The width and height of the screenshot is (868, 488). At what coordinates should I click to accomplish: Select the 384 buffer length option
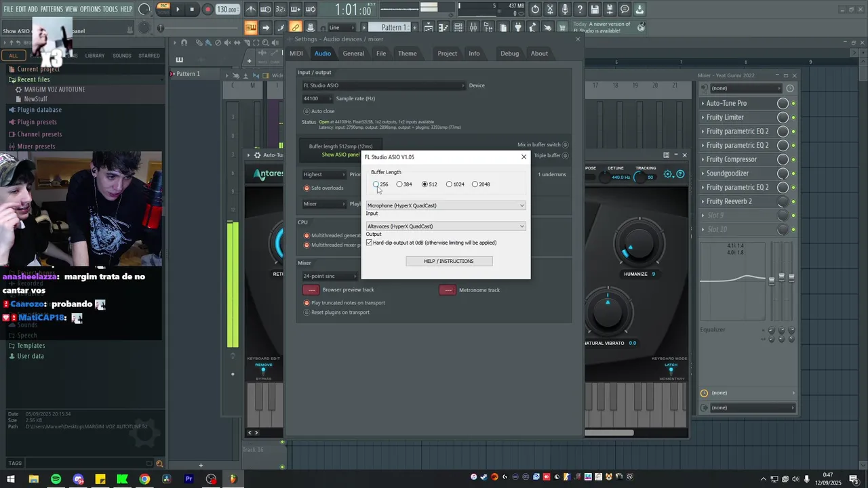click(x=404, y=184)
